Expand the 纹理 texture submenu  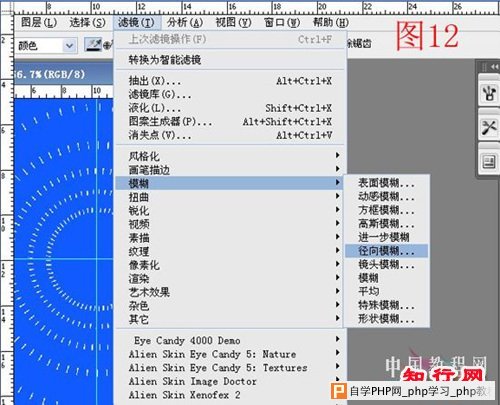coord(230,252)
